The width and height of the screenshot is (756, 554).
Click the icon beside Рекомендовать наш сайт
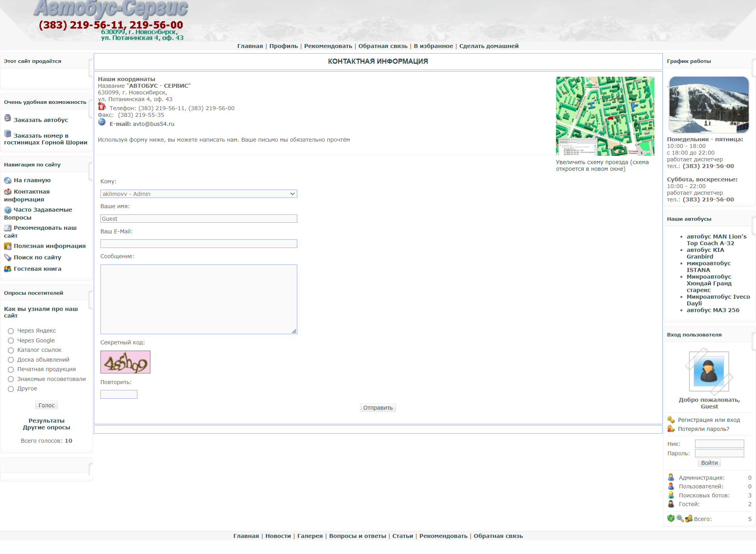[7, 228]
